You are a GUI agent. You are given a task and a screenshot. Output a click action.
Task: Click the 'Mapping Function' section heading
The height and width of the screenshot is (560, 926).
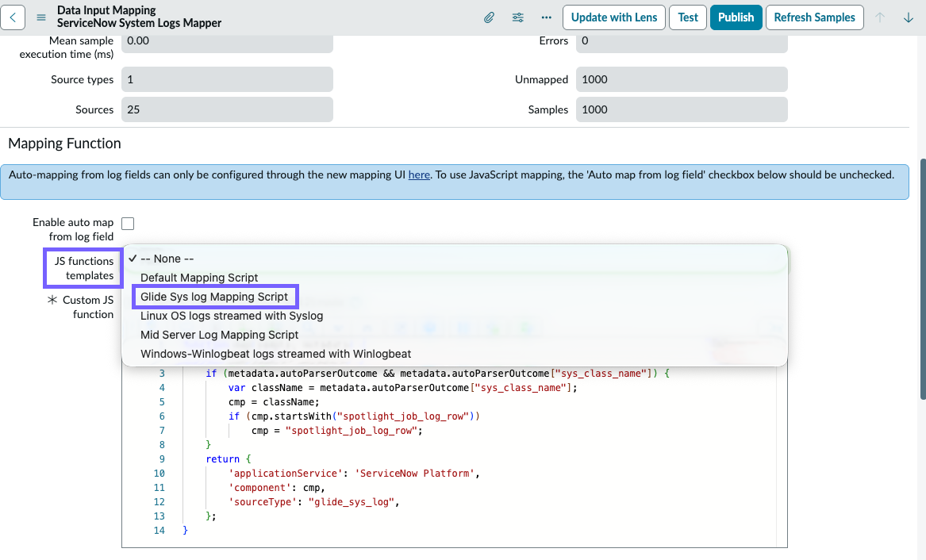(x=64, y=144)
